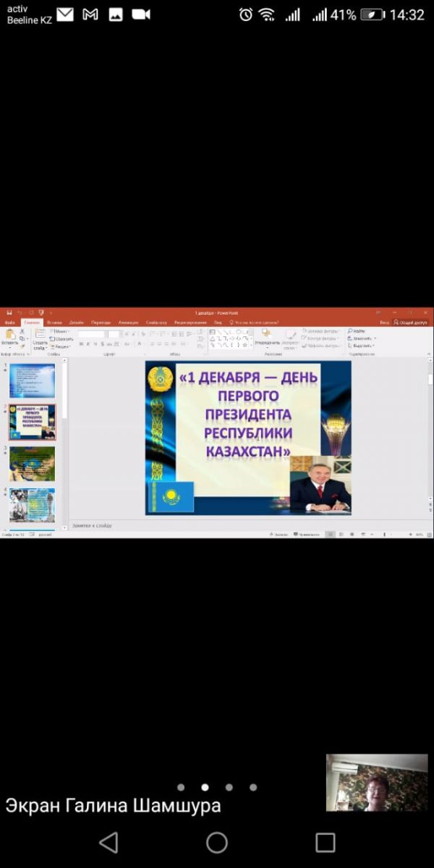This screenshot has height=868, width=434.
Task: Select the first slide thumbnail
Action: coord(32,380)
